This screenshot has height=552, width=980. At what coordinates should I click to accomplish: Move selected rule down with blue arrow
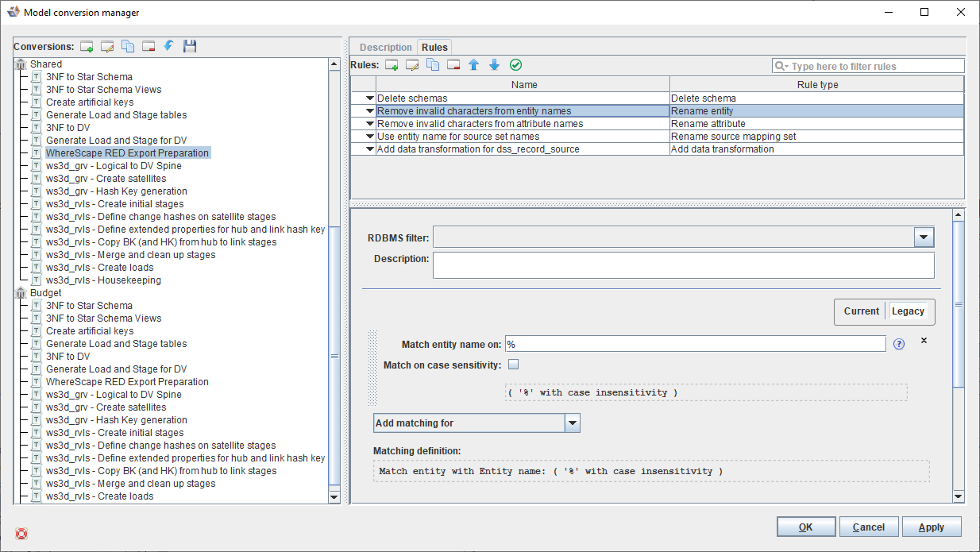click(x=494, y=65)
